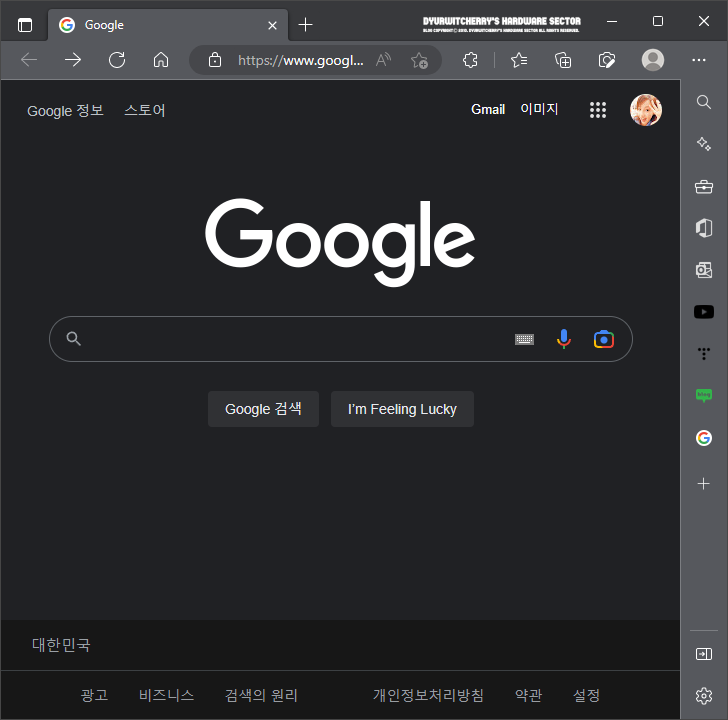
Task: Close the Google tab
Action: (273, 26)
